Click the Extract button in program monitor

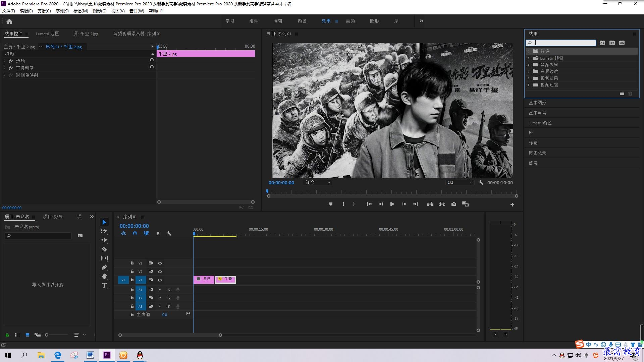point(442,204)
